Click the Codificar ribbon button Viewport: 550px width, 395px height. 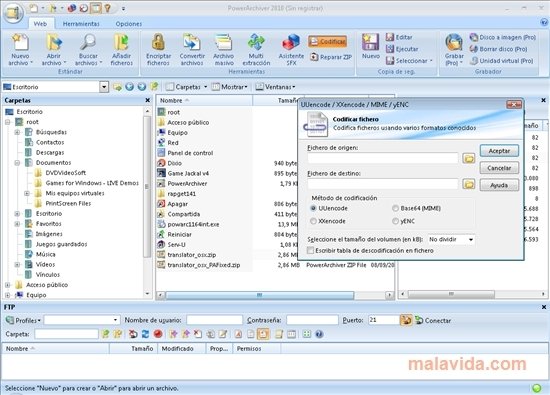(328, 41)
